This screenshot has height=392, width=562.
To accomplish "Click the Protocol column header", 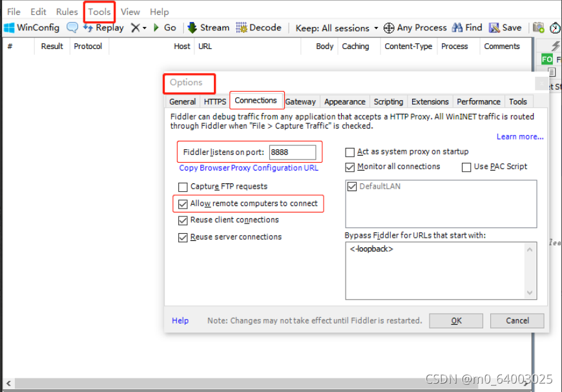I will point(88,46).
